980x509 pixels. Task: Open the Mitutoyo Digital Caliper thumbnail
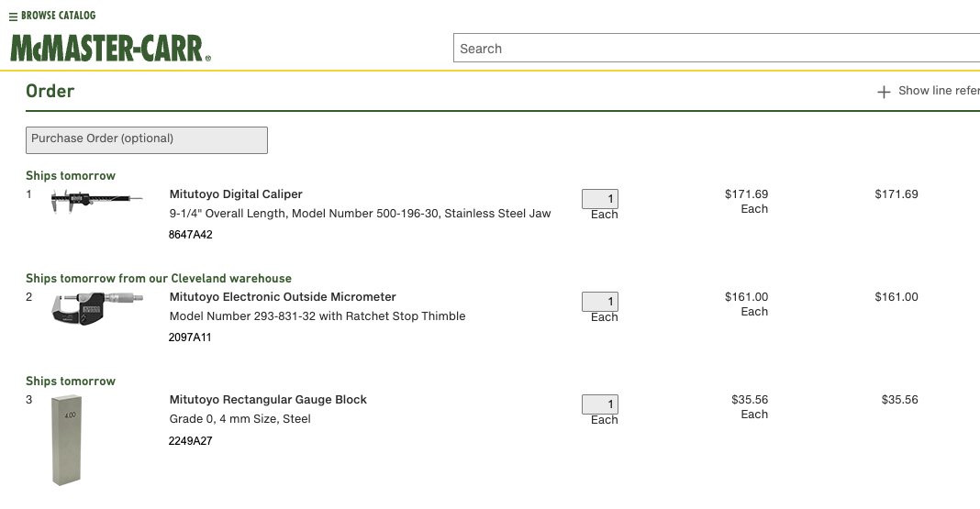(x=96, y=201)
